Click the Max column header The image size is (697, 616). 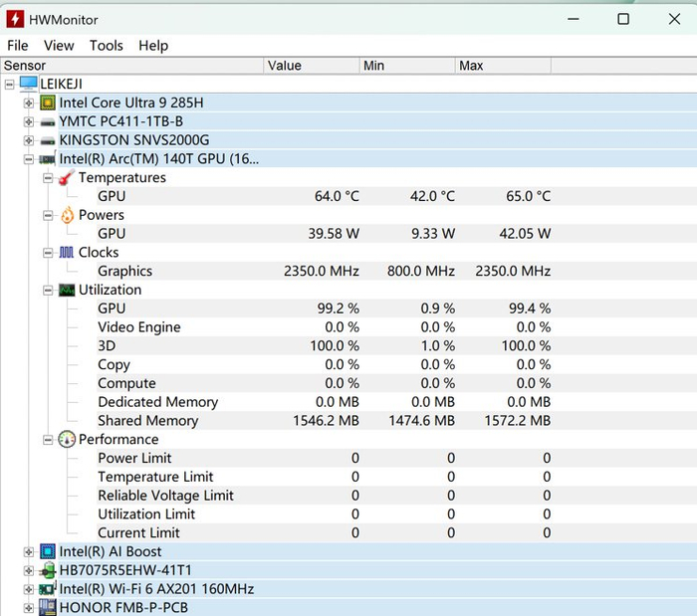471,66
